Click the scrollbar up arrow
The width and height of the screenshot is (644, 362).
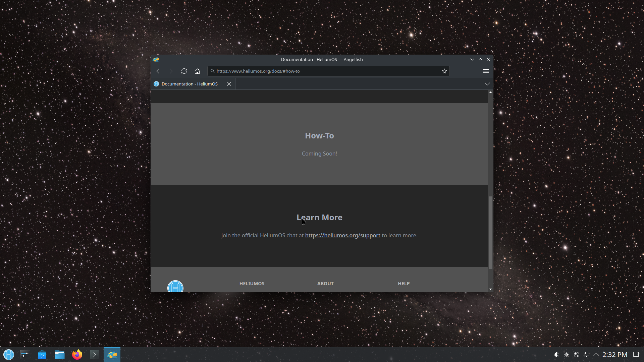pyautogui.click(x=490, y=92)
